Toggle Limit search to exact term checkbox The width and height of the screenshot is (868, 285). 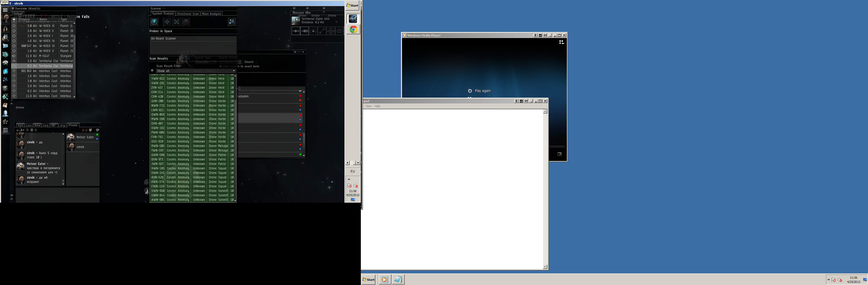221,66
